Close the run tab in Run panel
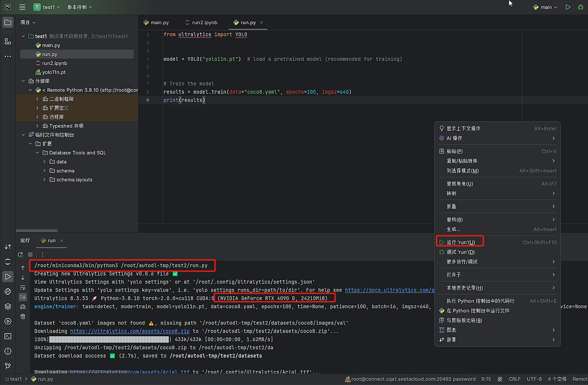 62,241
